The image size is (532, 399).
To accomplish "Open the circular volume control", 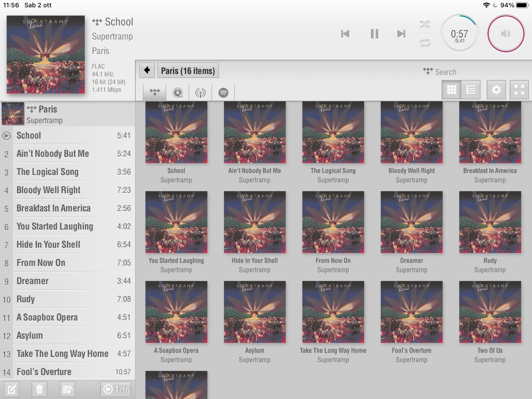I will (x=506, y=34).
